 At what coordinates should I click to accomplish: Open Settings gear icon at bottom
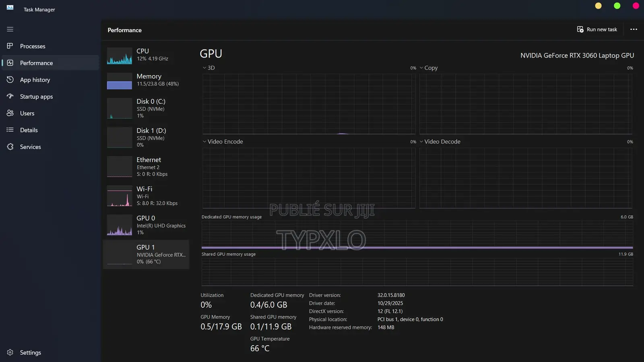(x=10, y=352)
